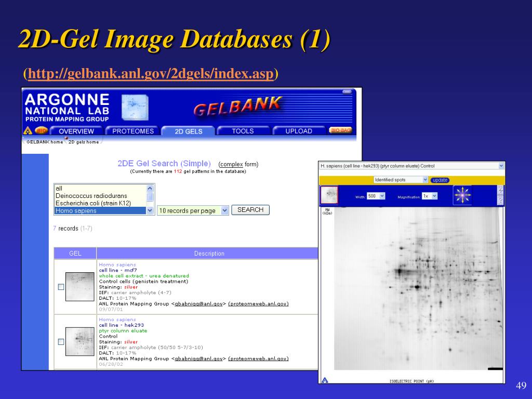Switch to the PROTEOMES tab
Image resolution: width=532 pixels, height=399 pixels.
click(x=133, y=131)
